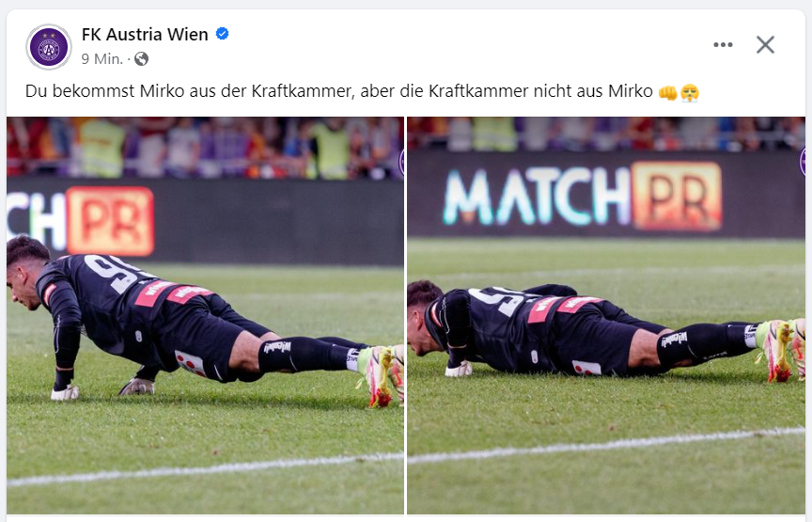This screenshot has width=812, height=522.
Task: Open the post timestamp "9 Min."
Action: 102,59
